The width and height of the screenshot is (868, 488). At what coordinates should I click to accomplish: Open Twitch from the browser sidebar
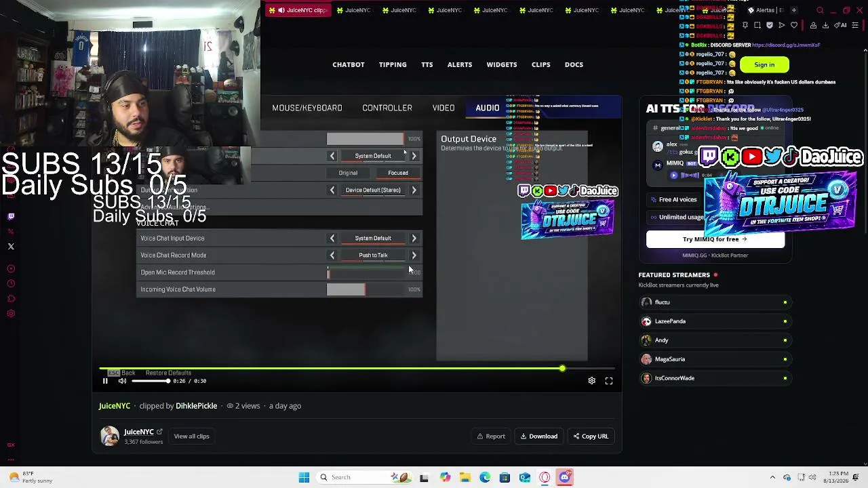[11, 217]
